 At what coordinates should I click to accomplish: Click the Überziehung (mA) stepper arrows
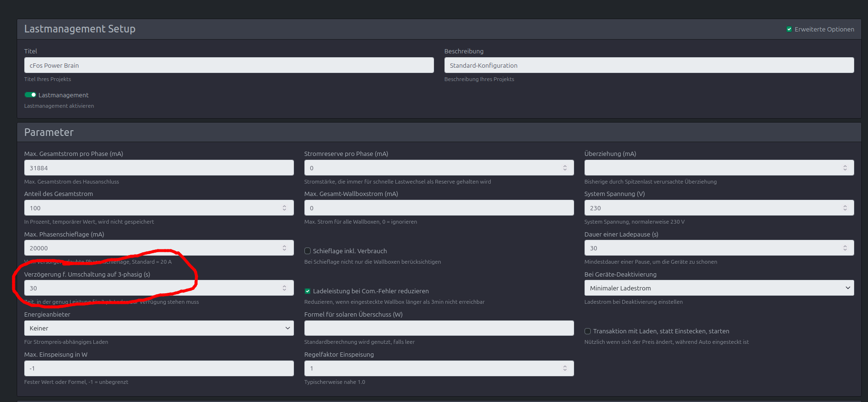(845, 168)
